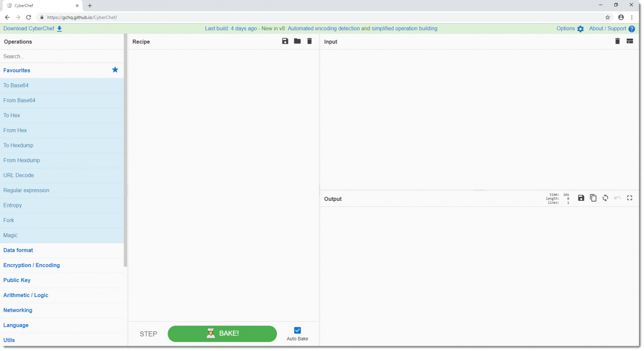Image resolution: width=644 pixels, height=351 pixels.
Task: Click the Favourites star icon
Action: [x=115, y=70]
